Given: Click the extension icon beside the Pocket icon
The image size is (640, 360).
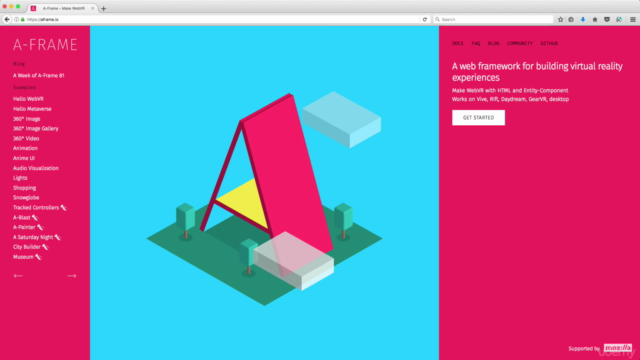Looking at the screenshot, I should click(619, 19).
